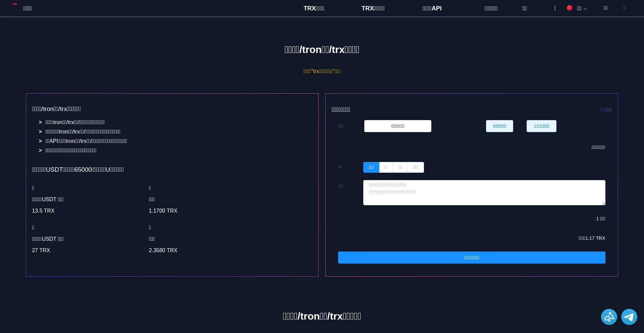This screenshot has height=333, width=644.
Task: Open the second TRX navigation menu item
Action: 373,8
